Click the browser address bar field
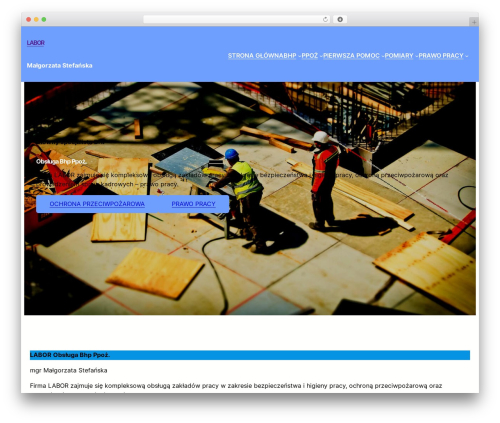This screenshot has width=500, height=423. tap(236, 19)
